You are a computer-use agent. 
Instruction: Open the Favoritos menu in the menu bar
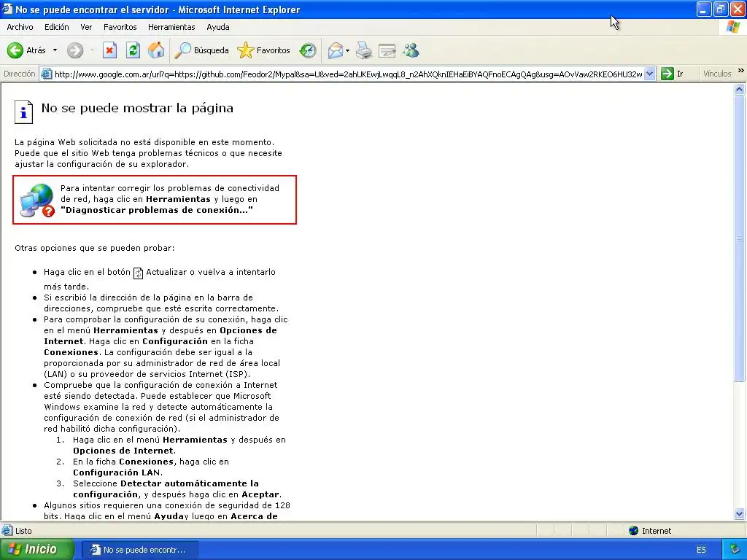coord(120,27)
